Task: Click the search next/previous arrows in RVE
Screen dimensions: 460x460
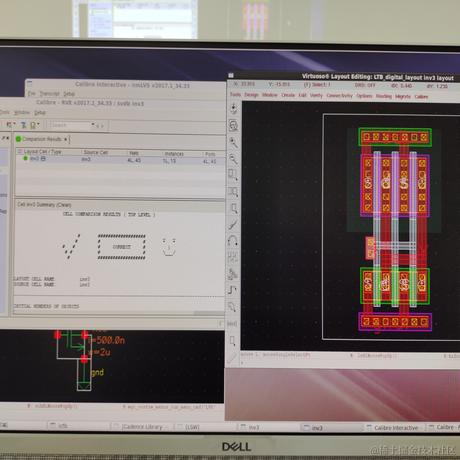Action: click(100, 126)
